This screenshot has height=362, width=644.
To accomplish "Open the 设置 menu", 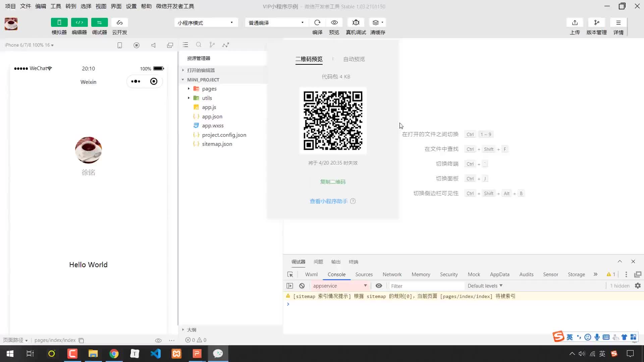I will coord(131,6).
